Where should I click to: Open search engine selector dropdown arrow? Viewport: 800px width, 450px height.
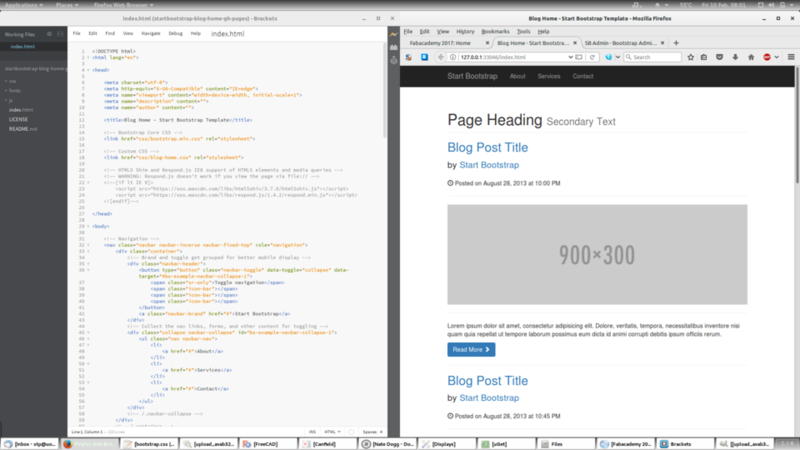617,57
